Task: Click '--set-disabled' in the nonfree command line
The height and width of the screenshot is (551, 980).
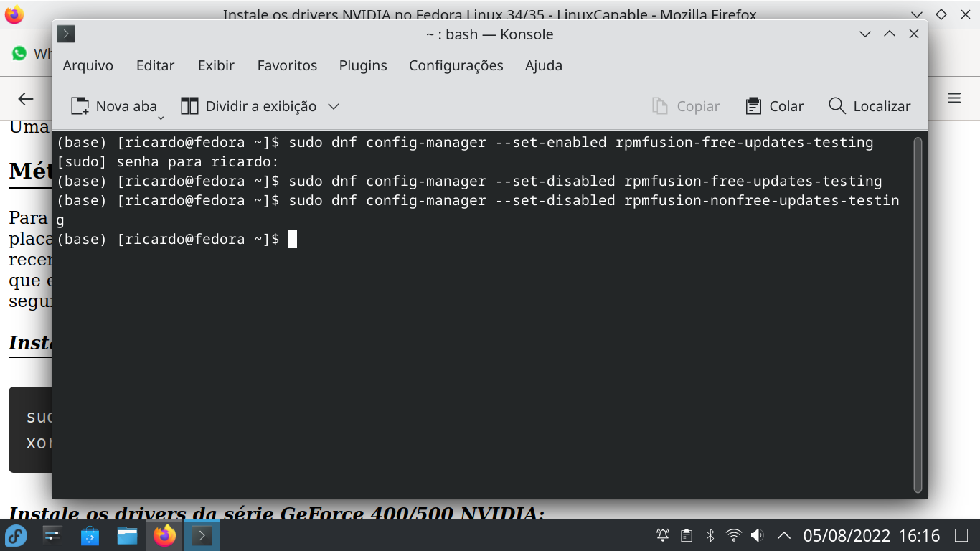Action: (x=555, y=200)
